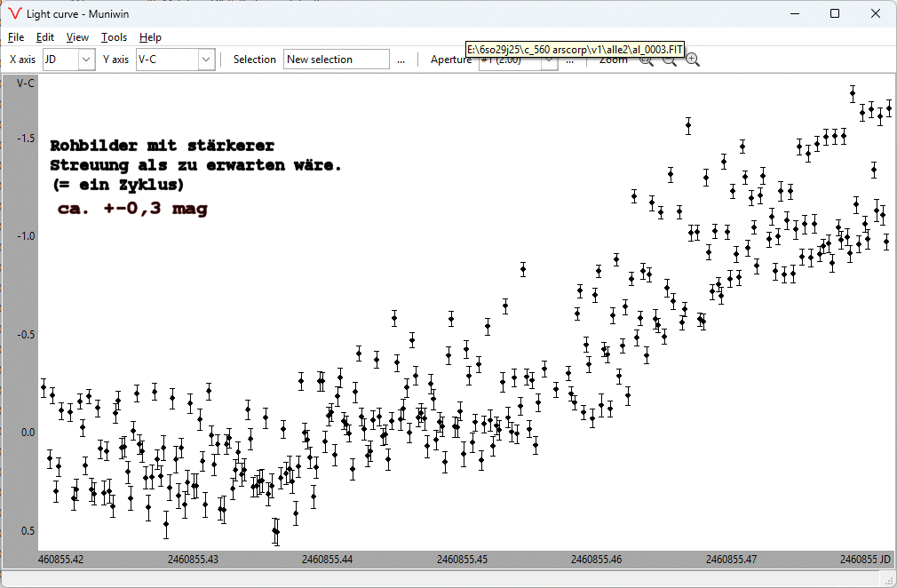Screen dimensions: 897x588
Task: Click the zoom in magnifier icon
Action: pyautogui.click(x=692, y=60)
